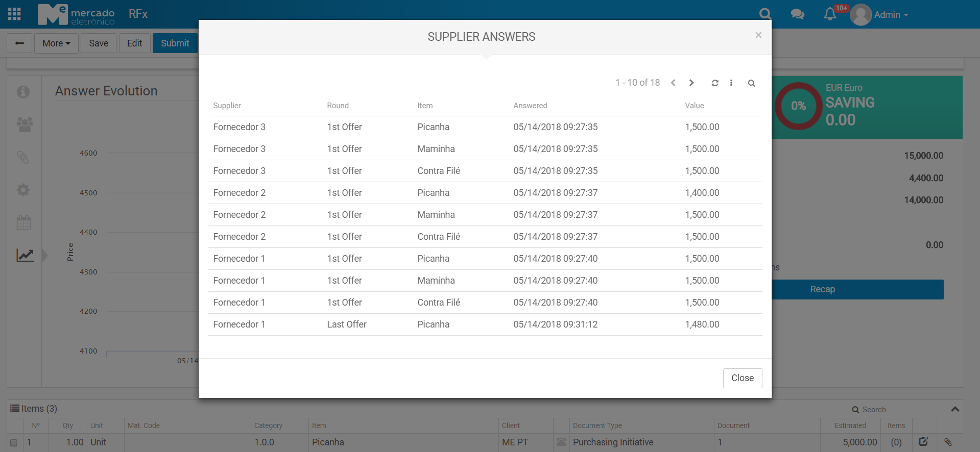
Task: Expand the More dropdown menu
Action: pyautogui.click(x=56, y=43)
